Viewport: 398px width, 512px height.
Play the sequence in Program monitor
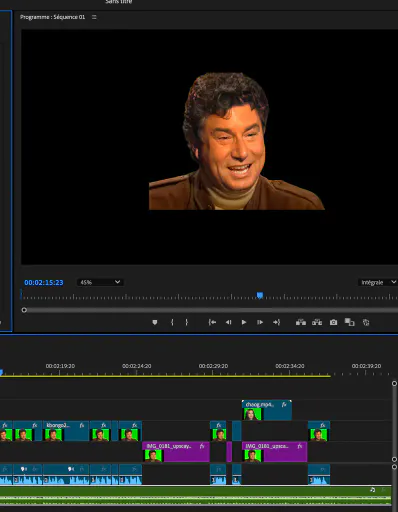(x=244, y=322)
